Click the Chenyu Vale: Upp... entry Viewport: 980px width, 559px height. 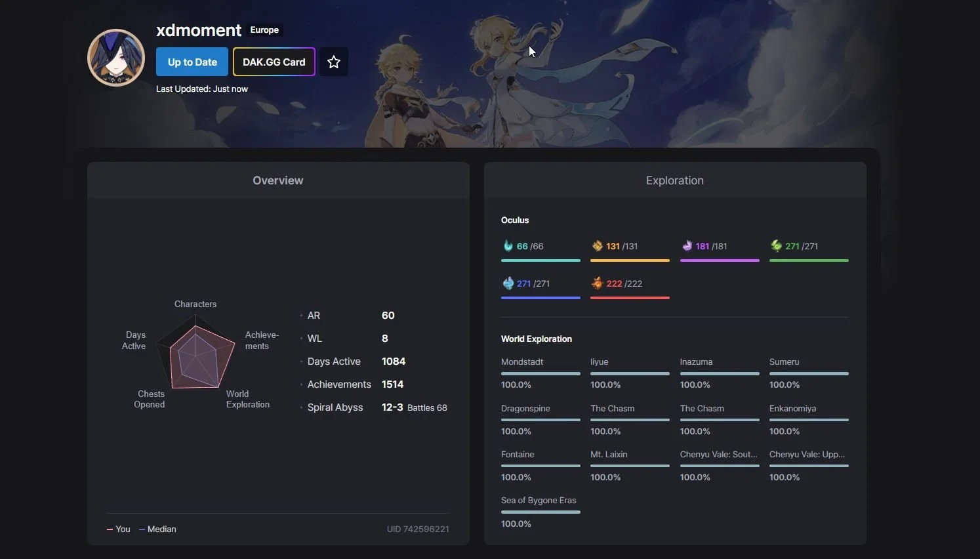click(809, 466)
